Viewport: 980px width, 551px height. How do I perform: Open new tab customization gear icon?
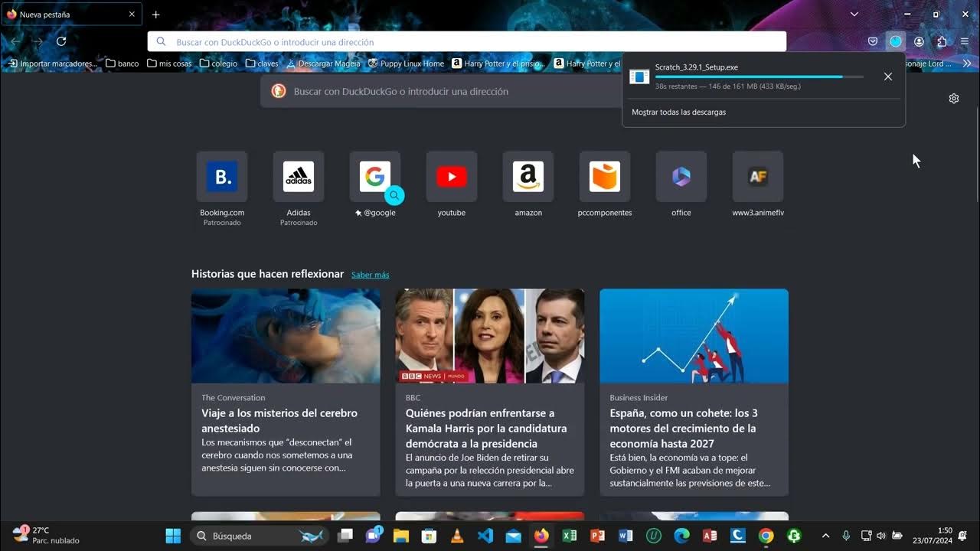(x=954, y=99)
